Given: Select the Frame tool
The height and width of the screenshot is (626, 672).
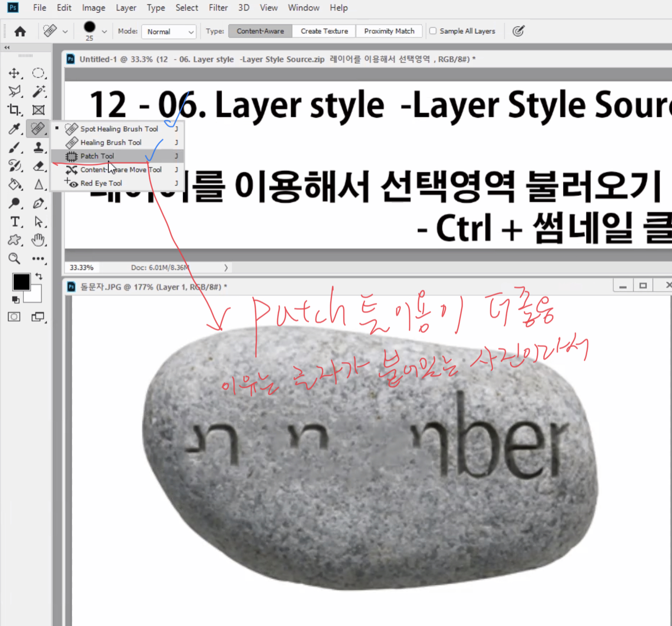Looking at the screenshot, I should click(x=38, y=110).
